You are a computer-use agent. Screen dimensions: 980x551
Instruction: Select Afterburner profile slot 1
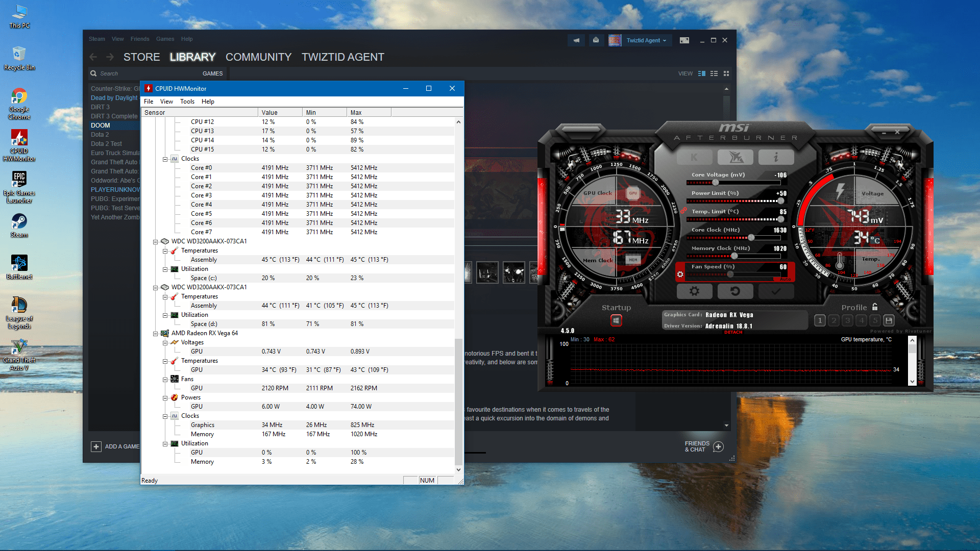click(x=820, y=320)
